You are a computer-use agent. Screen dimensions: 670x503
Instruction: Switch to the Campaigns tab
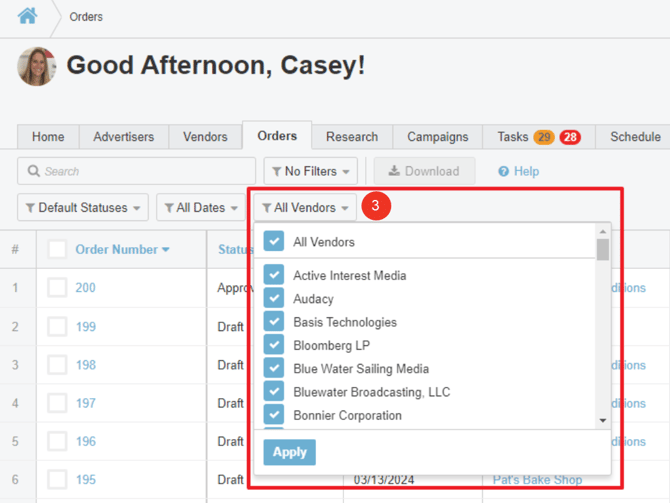(437, 137)
